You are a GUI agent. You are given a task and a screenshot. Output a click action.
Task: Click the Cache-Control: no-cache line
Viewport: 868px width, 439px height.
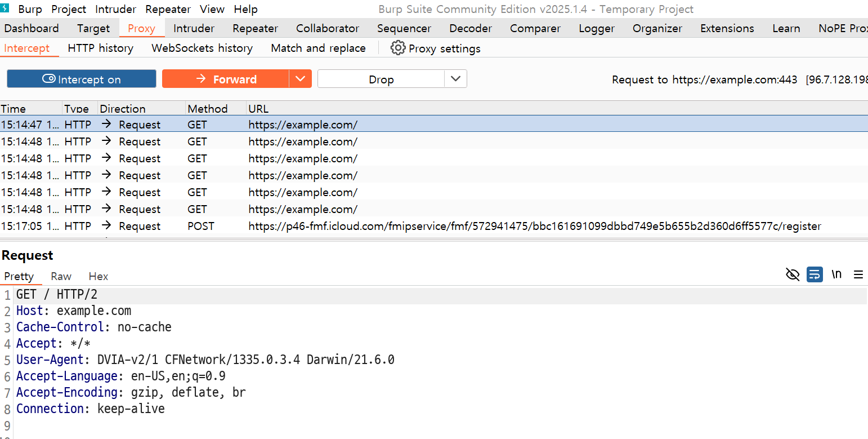click(x=94, y=327)
